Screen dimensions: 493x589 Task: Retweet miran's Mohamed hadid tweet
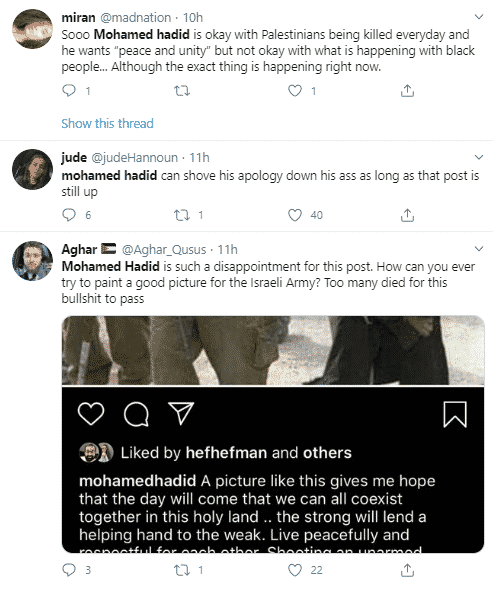(182, 91)
